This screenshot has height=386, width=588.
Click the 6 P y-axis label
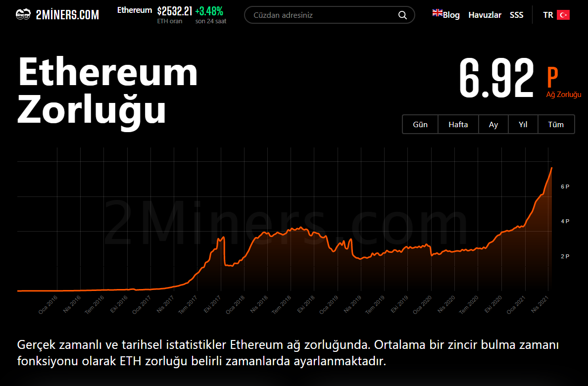click(565, 187)
